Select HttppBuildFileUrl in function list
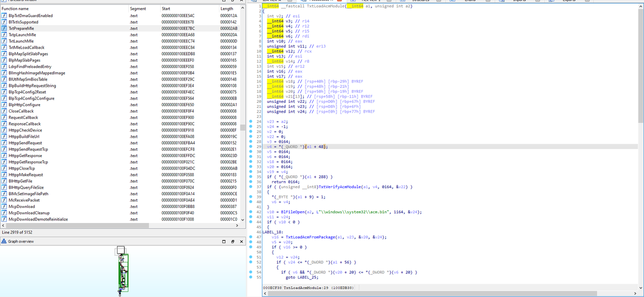The width and height of the screenshot is (644, 297). click(119, 136)
